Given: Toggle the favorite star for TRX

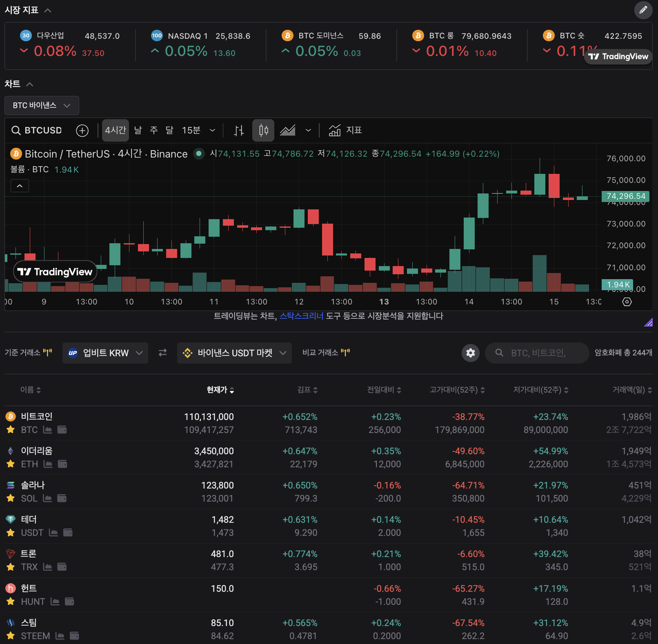Looking at the screenshot, I should (x=11, y=566).
